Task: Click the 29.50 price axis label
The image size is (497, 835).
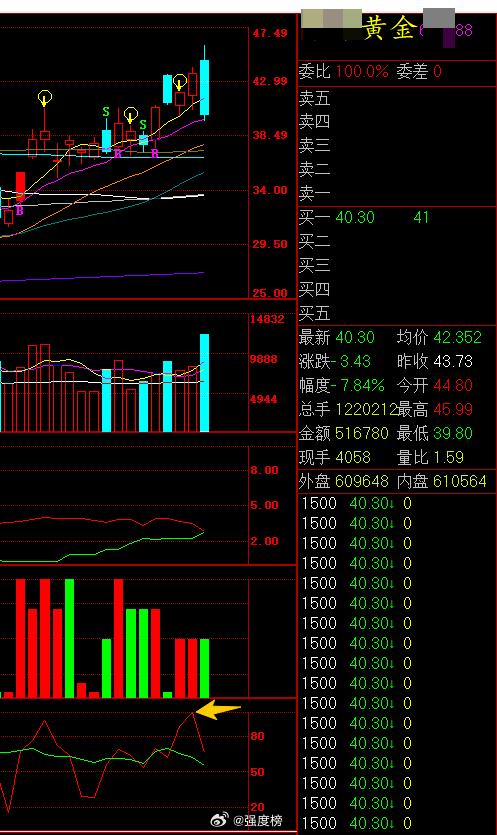Action: 270,244
